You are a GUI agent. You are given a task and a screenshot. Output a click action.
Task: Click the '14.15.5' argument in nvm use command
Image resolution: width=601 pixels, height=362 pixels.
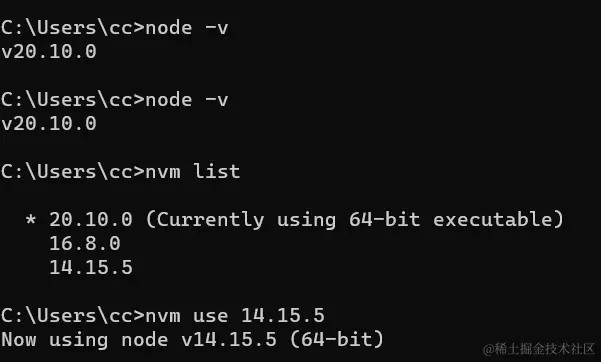coord(282,316)
